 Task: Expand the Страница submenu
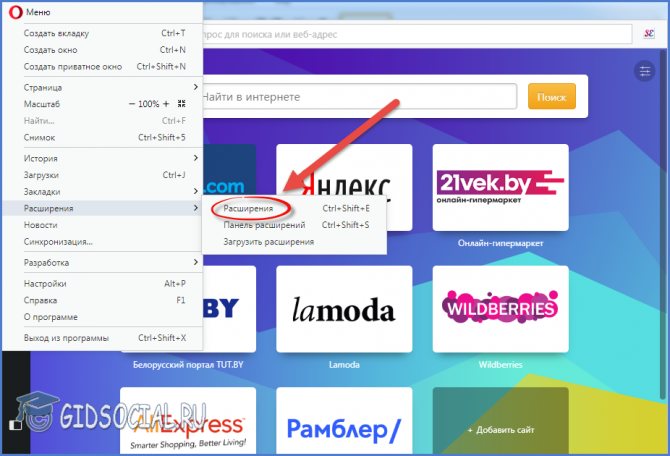(103, 87)
